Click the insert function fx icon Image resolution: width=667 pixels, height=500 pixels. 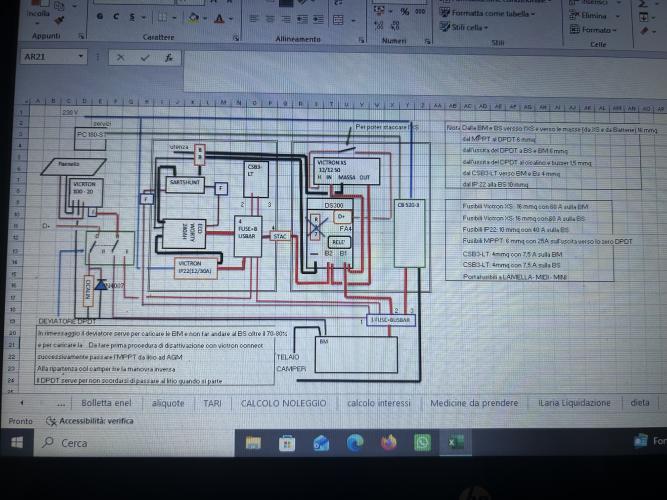[x=169, y=58]
